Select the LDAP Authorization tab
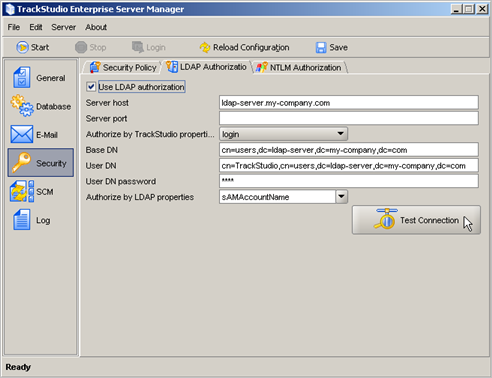492x378 pixels. coord(207,67)
